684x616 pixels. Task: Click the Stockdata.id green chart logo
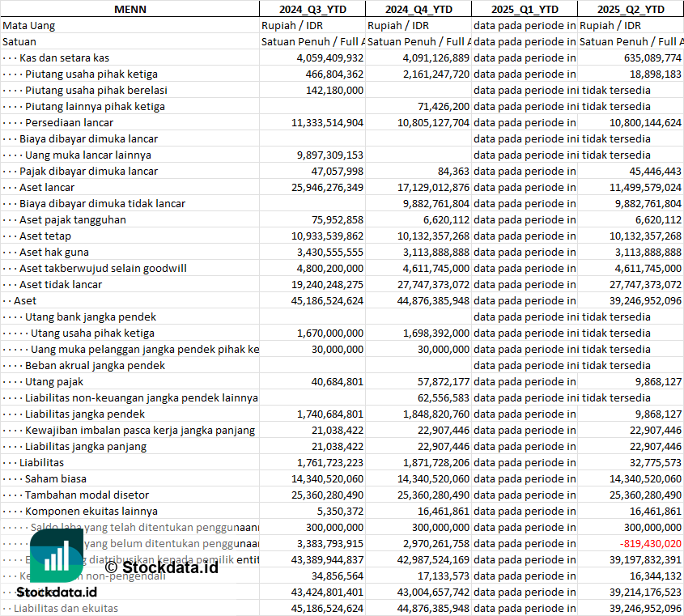click(x=56, y=557)
